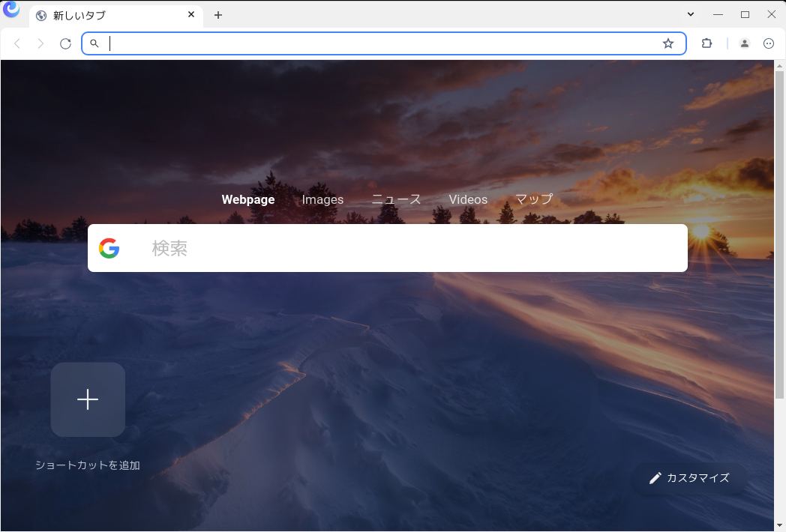
Task: Click the browser logo icon in title bar
Action: [11, 9]
